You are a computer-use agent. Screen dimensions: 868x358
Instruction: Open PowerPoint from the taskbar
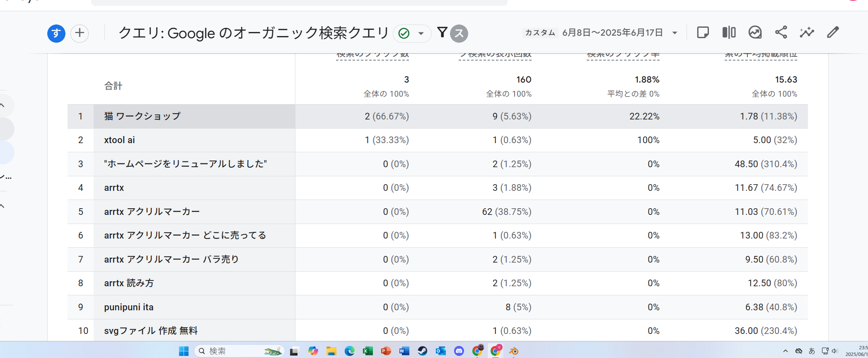(386, 351)
